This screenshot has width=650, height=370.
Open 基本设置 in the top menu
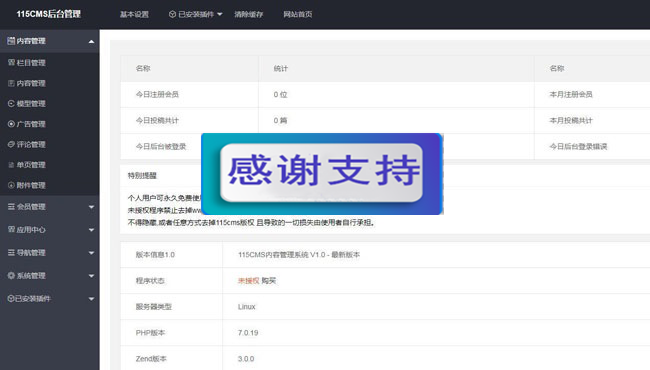coord(134,14)
